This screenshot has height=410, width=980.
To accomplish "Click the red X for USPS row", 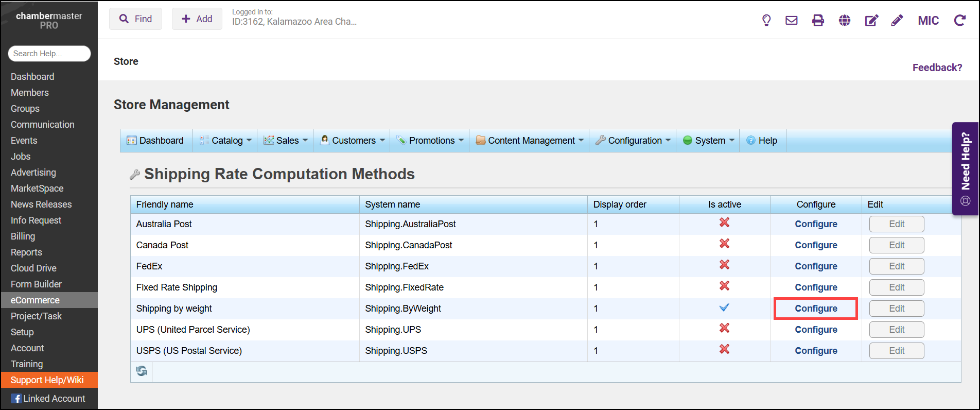I will [x=724, y=349].
